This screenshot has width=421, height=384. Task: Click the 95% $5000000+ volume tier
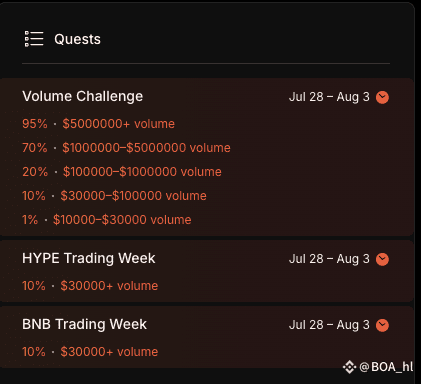point(98,124)
